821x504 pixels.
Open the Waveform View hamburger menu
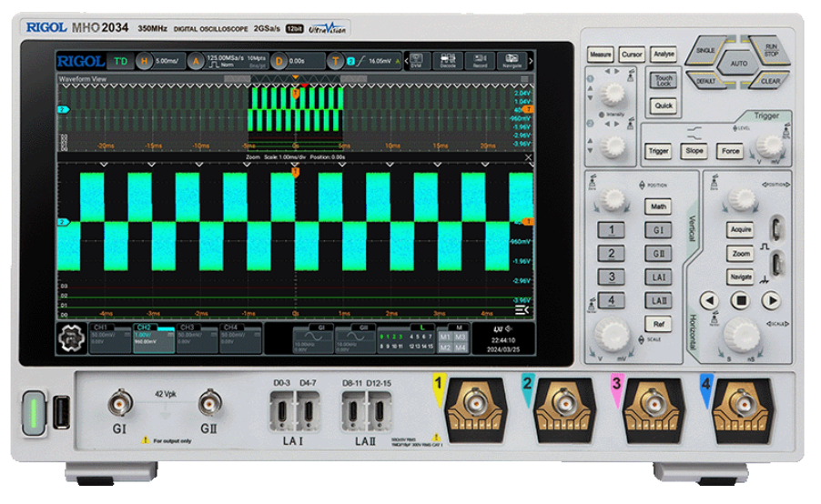pyautogui.click(x=525, y=80)
